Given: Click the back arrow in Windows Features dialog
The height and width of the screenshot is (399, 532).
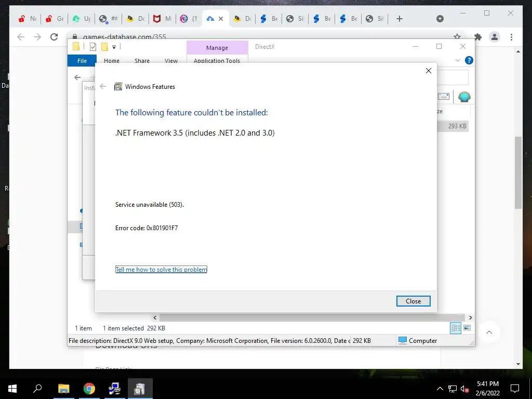Looking at the screenshot, I should [103, 87].
